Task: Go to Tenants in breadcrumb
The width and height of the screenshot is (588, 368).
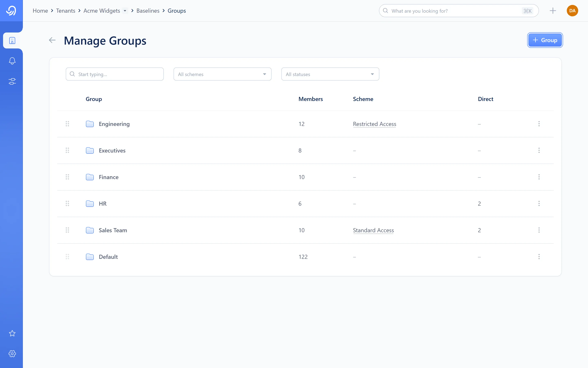Action: 66,11
